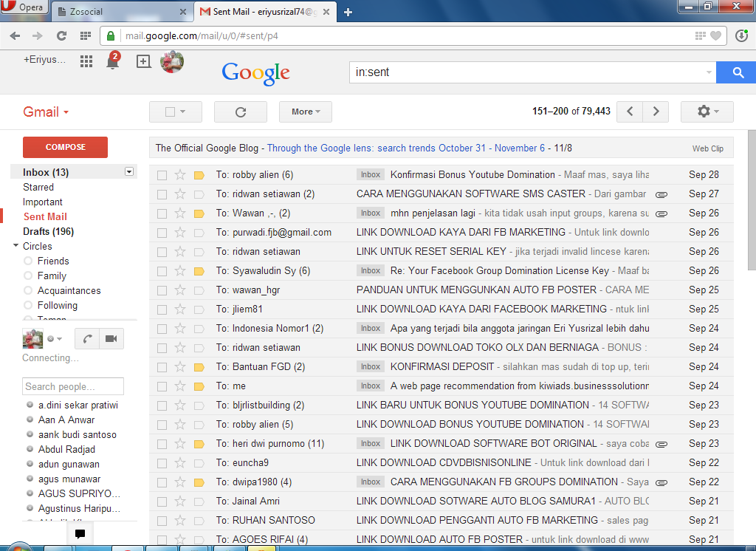Open the Opera Speed Dial grid icon

coord(86,35)
